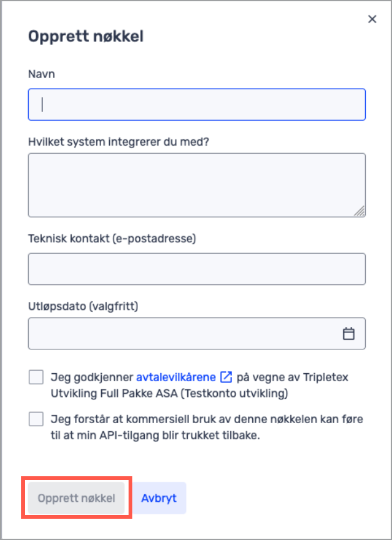Tick the Jeg godkjenner avtalevilkårene checkbox
Screen dimensions: 392x540
36,377
